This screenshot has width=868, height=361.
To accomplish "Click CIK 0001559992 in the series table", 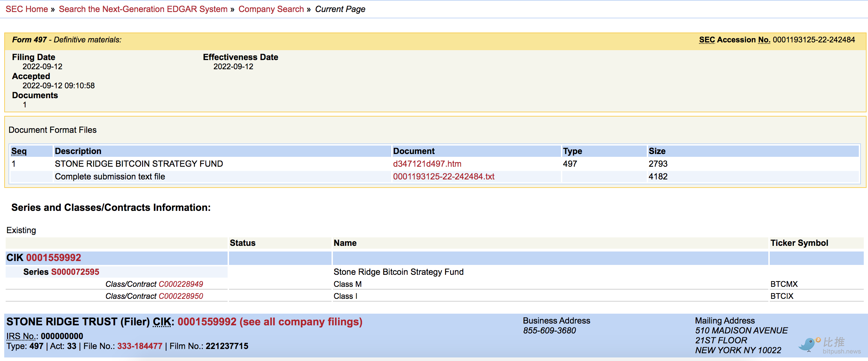I will [x=54, y=258].
